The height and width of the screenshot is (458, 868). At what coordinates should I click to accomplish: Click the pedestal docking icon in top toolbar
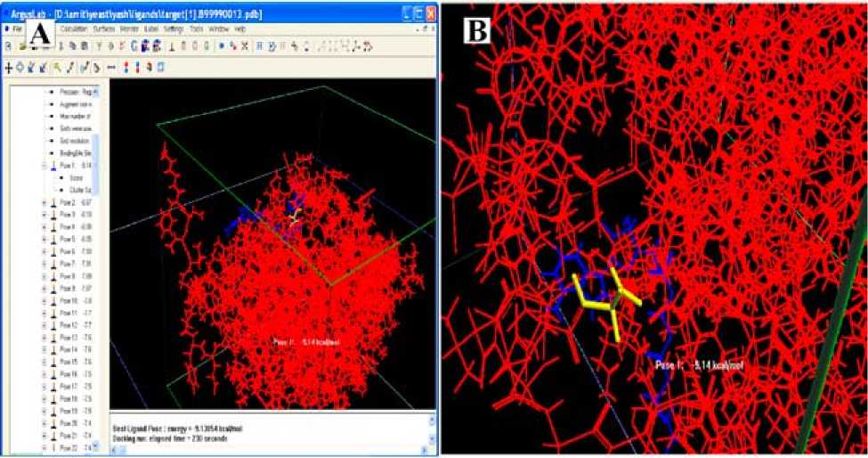[x=172, y=47]
